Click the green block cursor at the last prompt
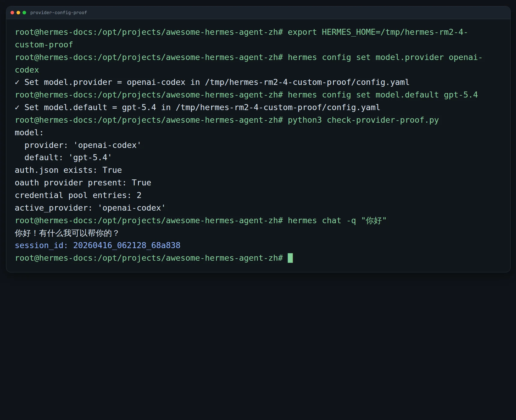This screenshot has width=516, height=420. (x=290, y=258)
